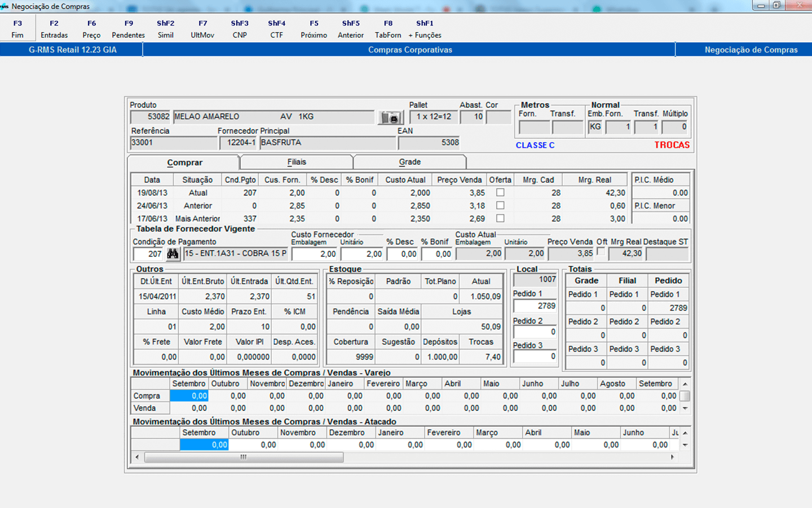The width and height of the screenshot is (812, 508).
Task: Click the UltMov F7 button
Action: coord(202,29)
